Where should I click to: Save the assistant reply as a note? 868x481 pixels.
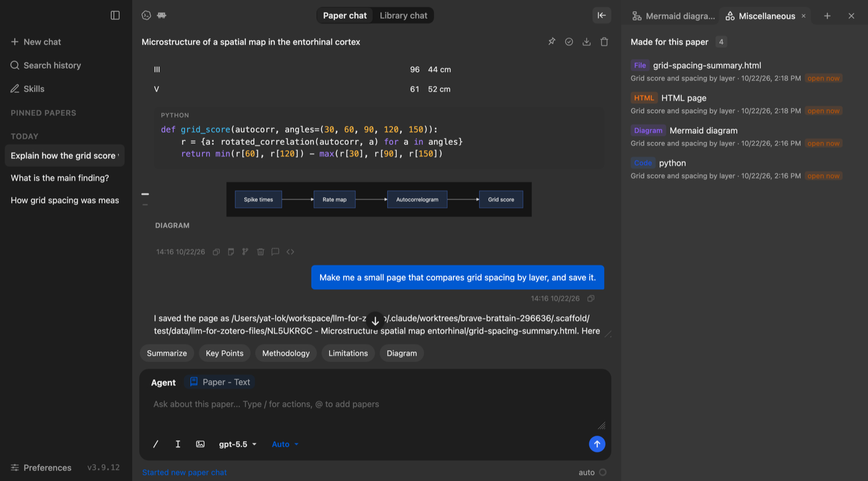click(231, 252)
